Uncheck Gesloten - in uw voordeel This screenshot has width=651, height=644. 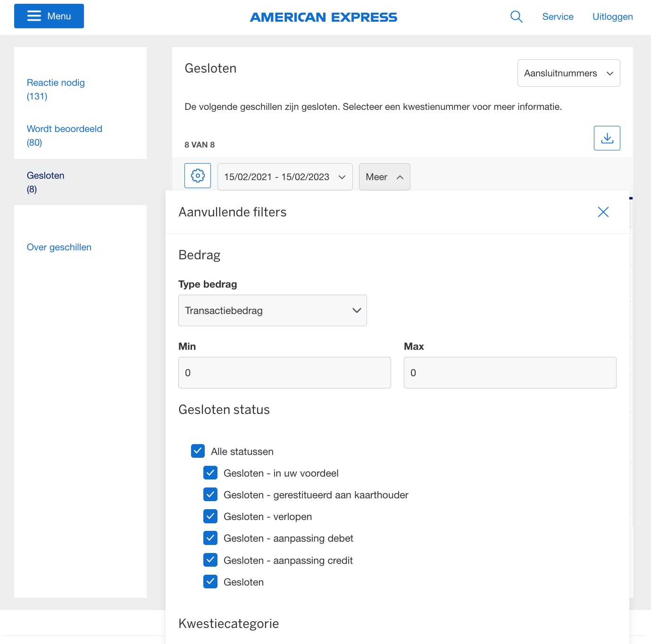(210, 472)
